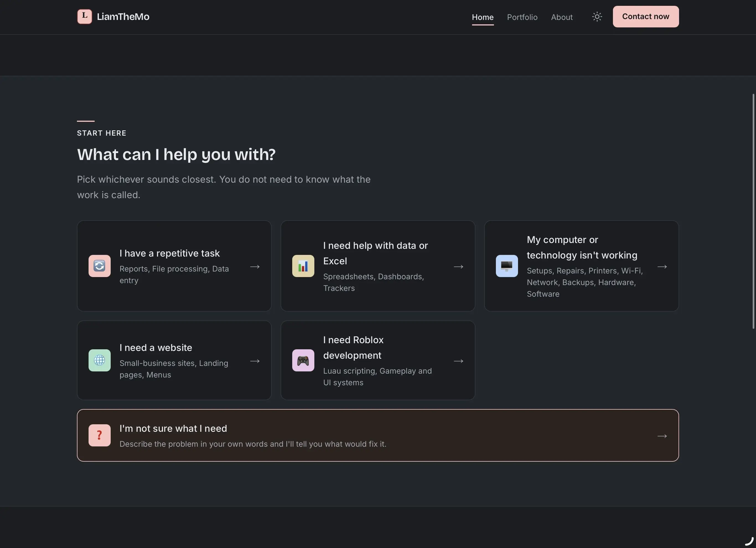The height and width of the screenshot is (548, 756).
Task: Click the computer monitor icon
Action: pyautogui.click(x=507, y=266)
